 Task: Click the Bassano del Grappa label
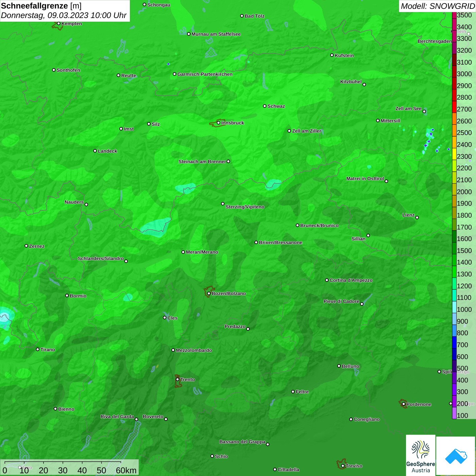coord(242,442)
